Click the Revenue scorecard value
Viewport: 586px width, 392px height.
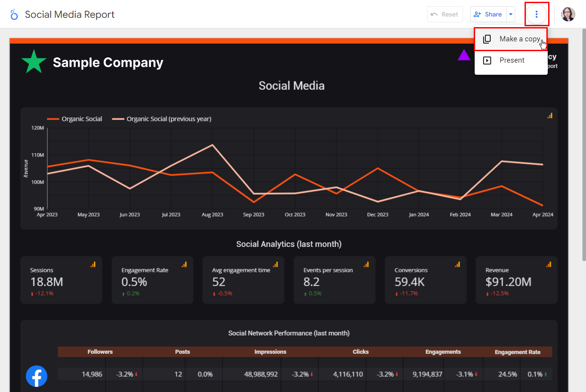508,282
